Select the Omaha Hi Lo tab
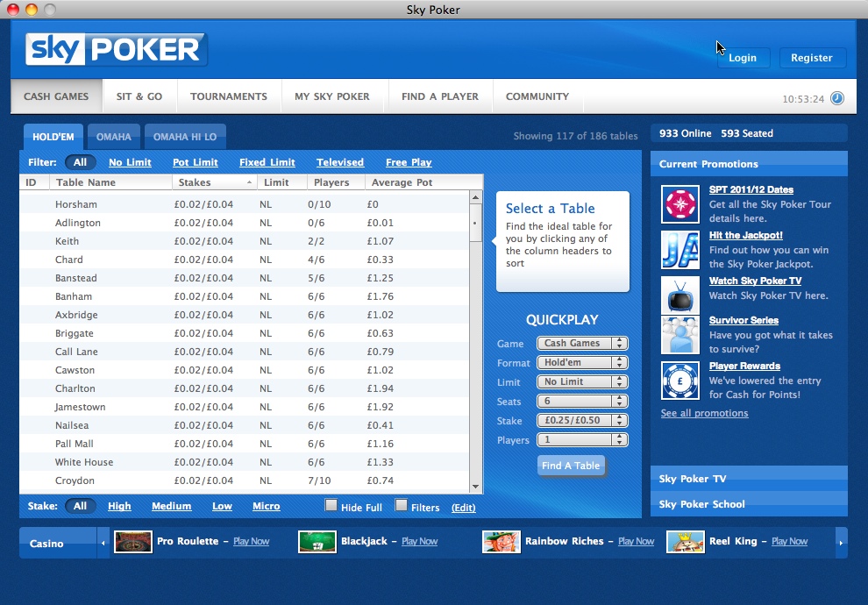This screenshot has width=868, height=605. [185, 137]
